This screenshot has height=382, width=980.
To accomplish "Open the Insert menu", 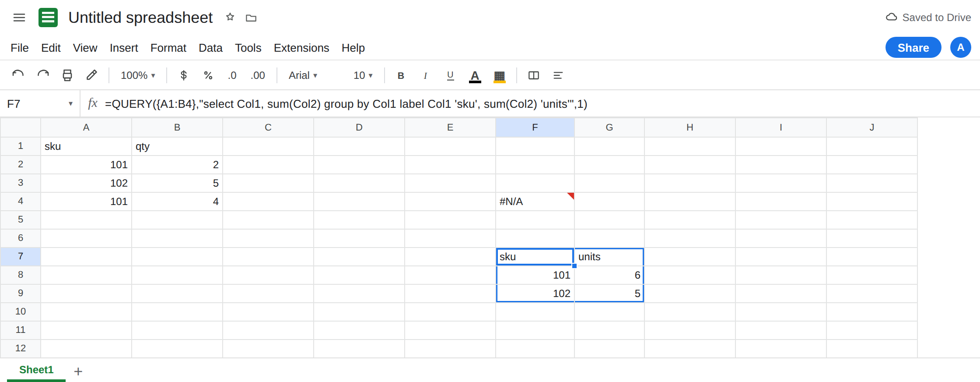I will [x=124, y=48].
